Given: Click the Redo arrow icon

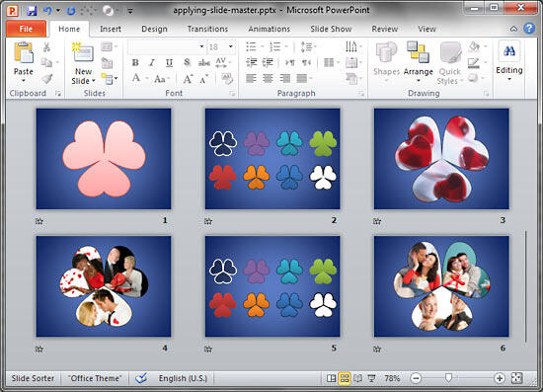Looking at the screenshot, I should click(71, 11).
